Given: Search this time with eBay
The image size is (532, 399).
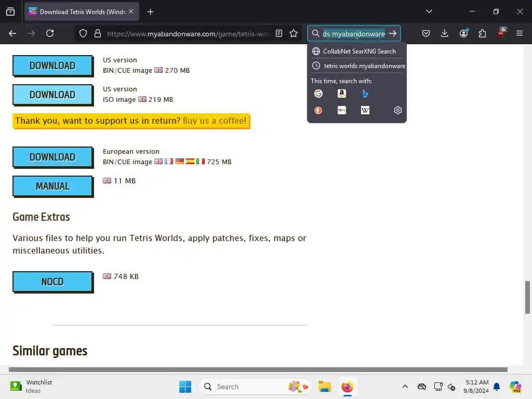Looking at the screenshot, I should 342,110.
